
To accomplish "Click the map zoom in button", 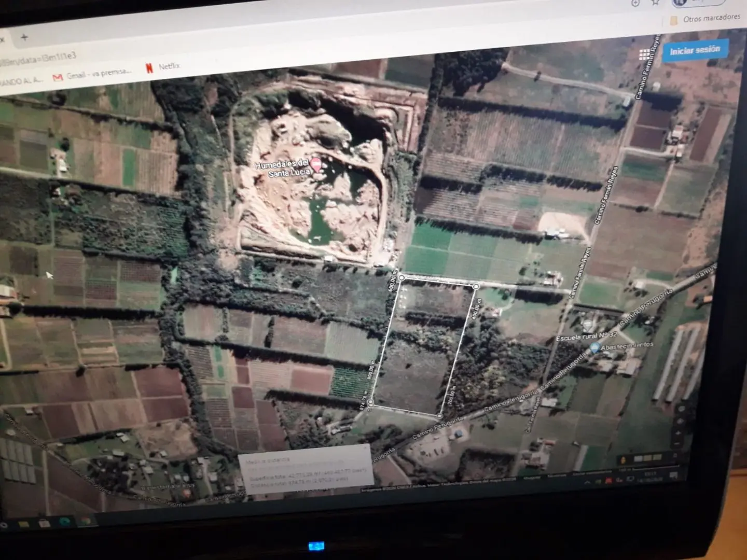I will click(679, 434).
